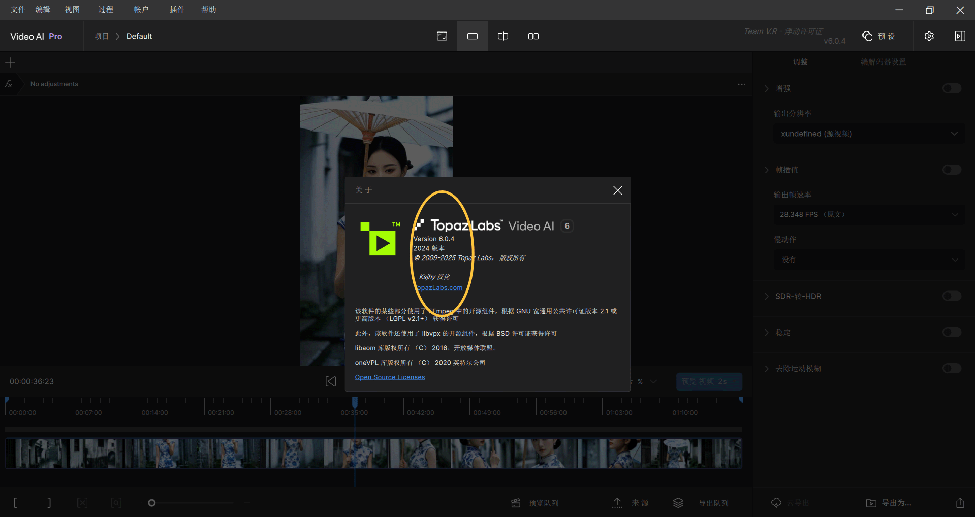Close the About dialog
Viewport: 975px width, 517px height.
[x=617, y=190]
